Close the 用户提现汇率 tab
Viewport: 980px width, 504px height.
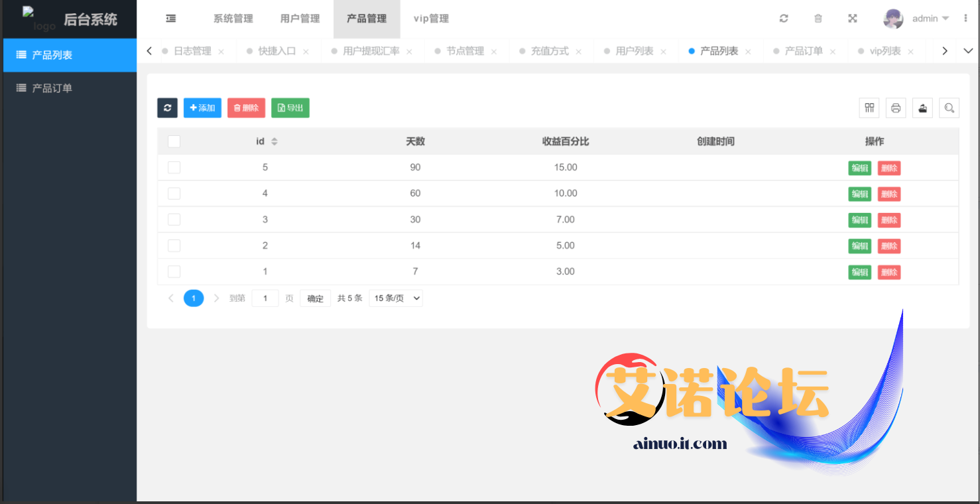tap(409, 52)
